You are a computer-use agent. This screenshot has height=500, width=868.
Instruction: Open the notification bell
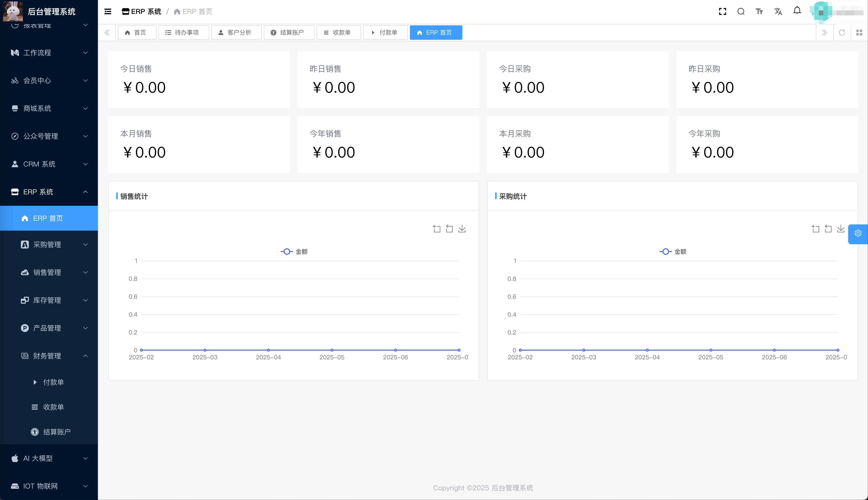[797, 11]
